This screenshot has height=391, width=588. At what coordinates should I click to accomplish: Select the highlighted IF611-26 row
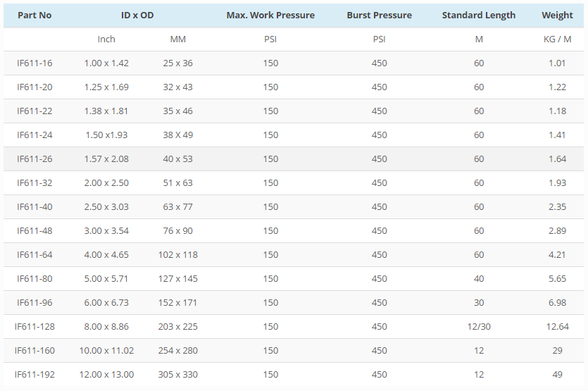tap(35, 159)
